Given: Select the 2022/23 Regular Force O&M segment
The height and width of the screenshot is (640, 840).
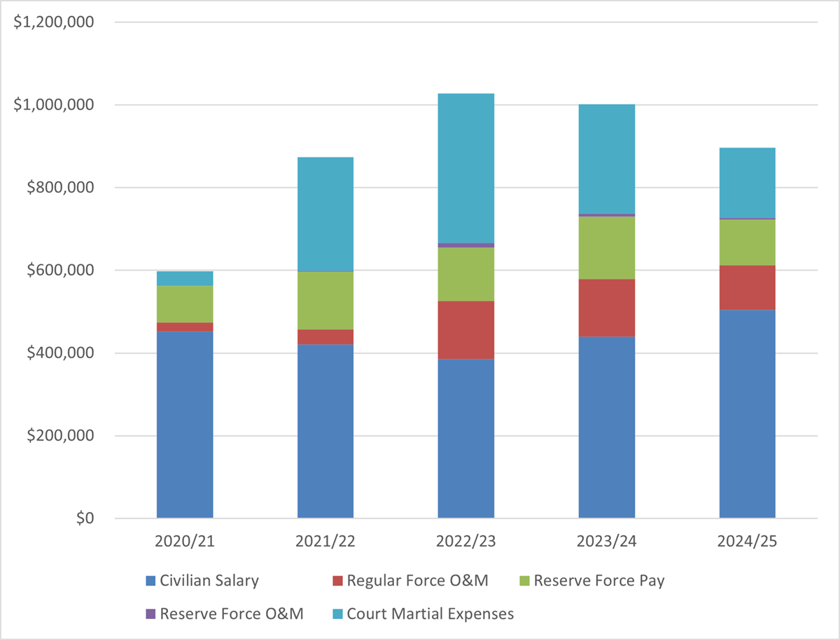Looking at the screenshot, I should 466,329.
